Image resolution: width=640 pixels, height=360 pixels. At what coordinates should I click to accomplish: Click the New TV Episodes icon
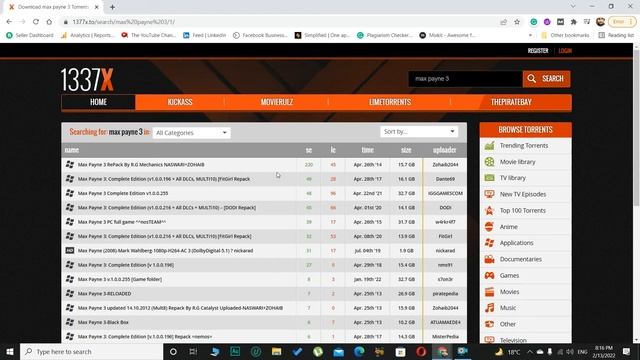pos(489,194)
